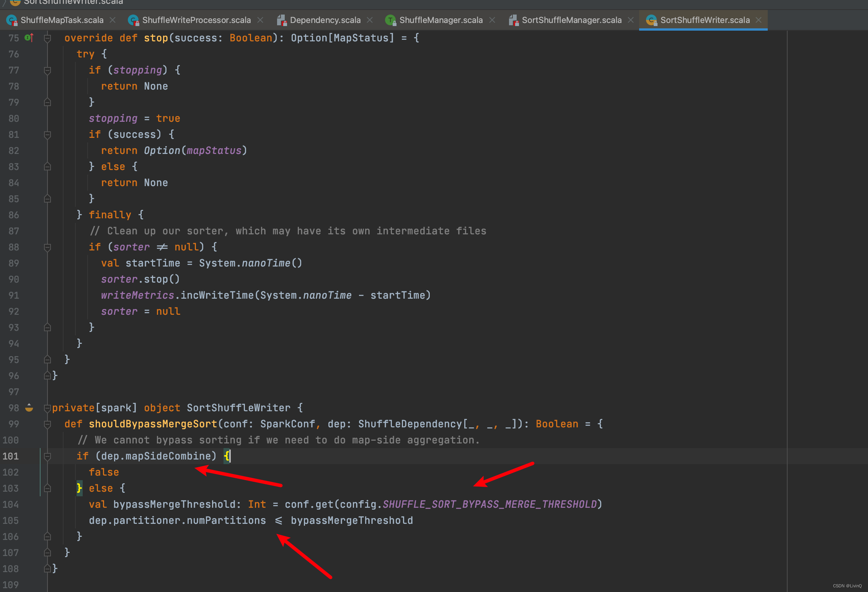Click the mapSideCombine reference on line 101
Viewport: 868px width, 592px height.
point(168,456)
